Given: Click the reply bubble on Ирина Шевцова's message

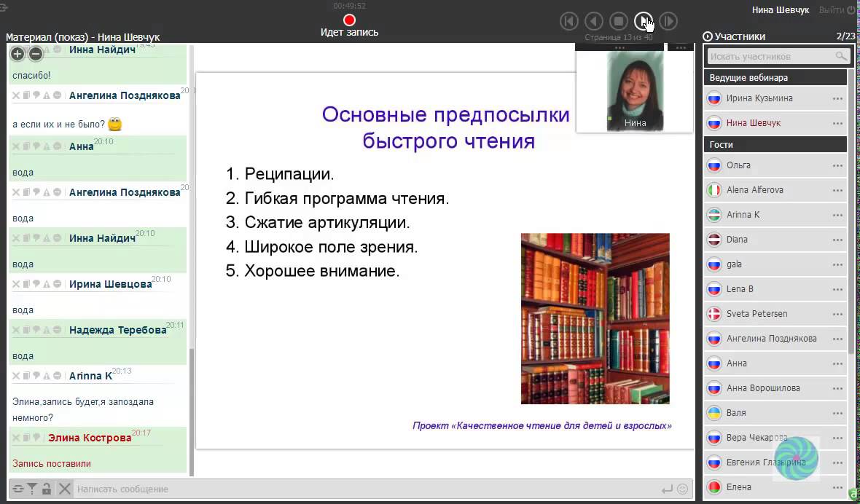Looking at the screenshot, I should [36, 284].
